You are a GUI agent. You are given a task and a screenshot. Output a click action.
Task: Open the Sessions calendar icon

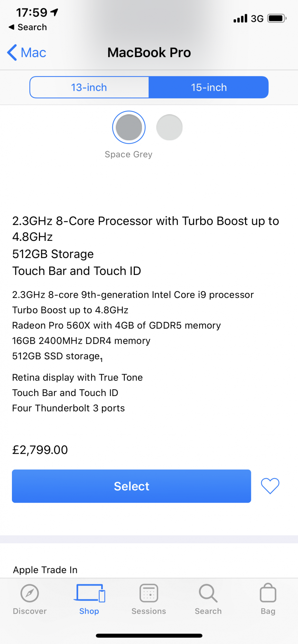pyautogui.click(x=149, y=593)
